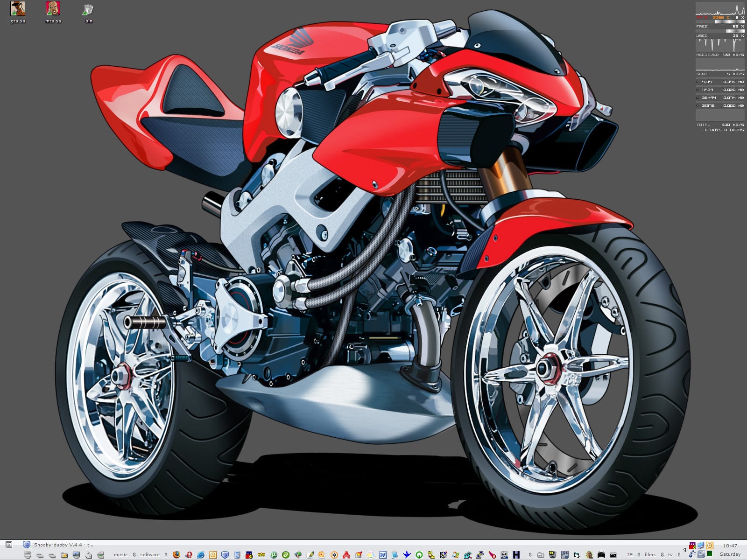Click the films toolbar label
747x560 pixels.
click(x=650, y=555)
